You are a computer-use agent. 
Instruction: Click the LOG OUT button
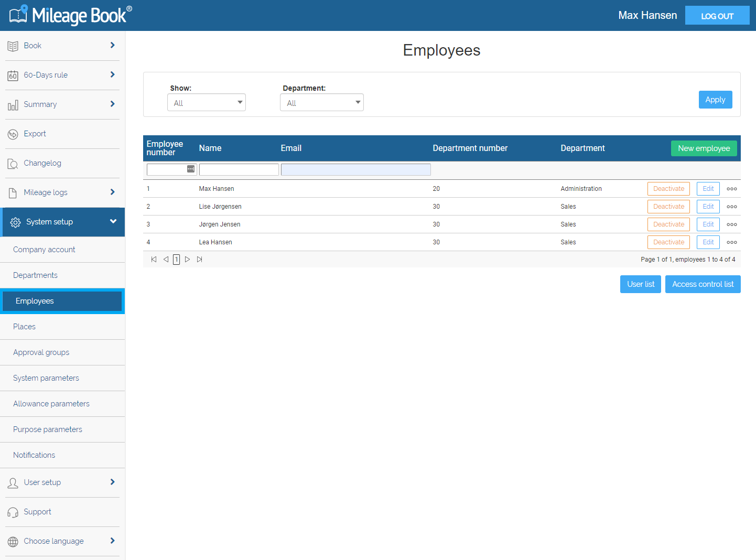(717, 16)
